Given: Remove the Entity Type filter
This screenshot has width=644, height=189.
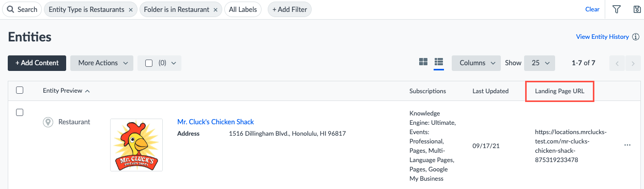Looking at the screenshot, I should tap(130, 9).
